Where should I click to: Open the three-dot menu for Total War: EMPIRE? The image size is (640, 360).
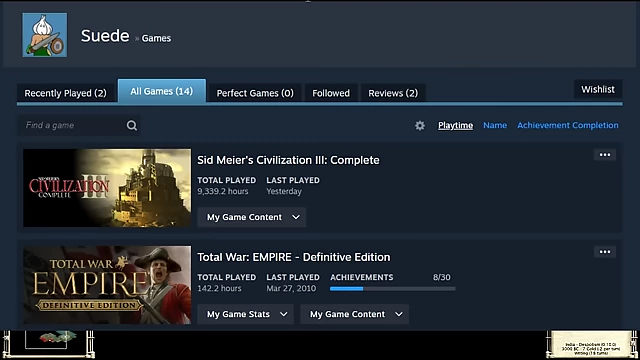point(605,252)
